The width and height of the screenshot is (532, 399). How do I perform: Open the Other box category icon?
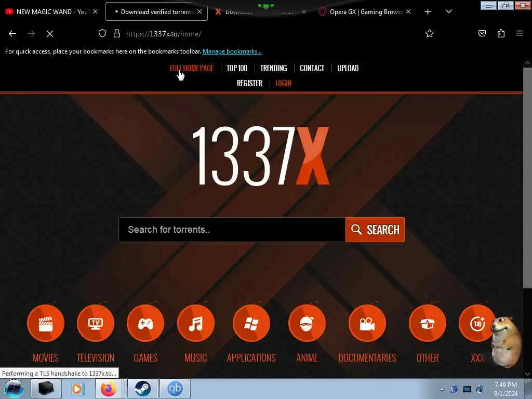[428, 323]
